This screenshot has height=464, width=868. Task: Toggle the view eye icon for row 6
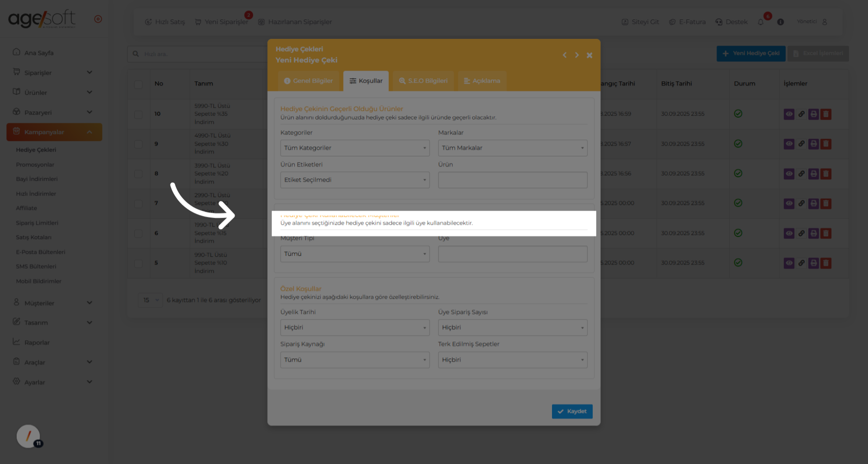click(x=789, y=233)
